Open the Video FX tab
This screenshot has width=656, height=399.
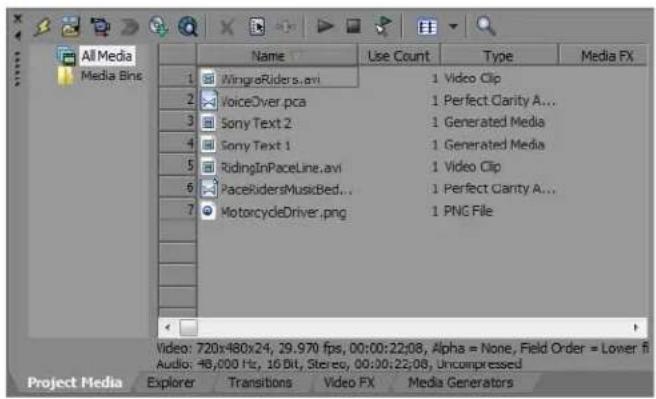coord(349,382)
